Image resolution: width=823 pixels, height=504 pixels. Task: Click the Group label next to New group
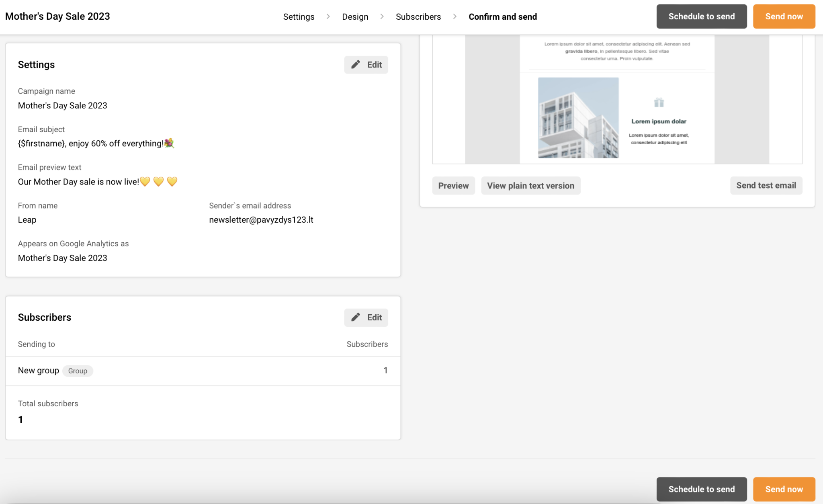[x=78, y=371]
